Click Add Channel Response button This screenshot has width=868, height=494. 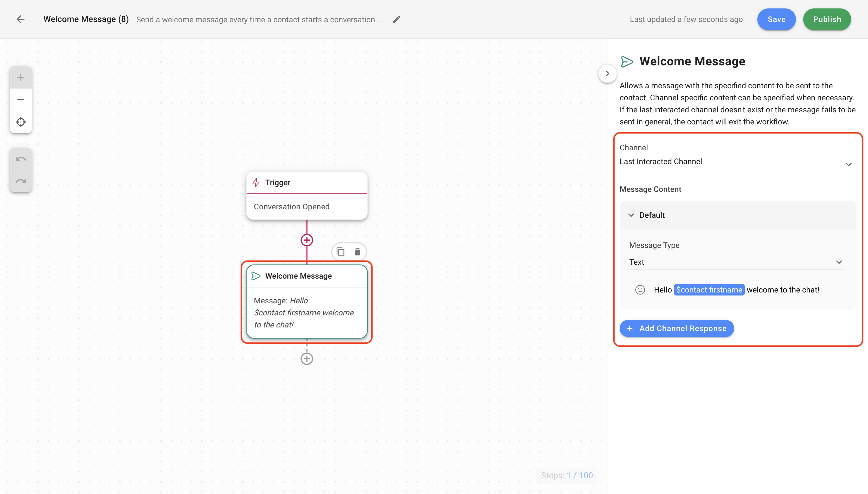tap(676, 328)
